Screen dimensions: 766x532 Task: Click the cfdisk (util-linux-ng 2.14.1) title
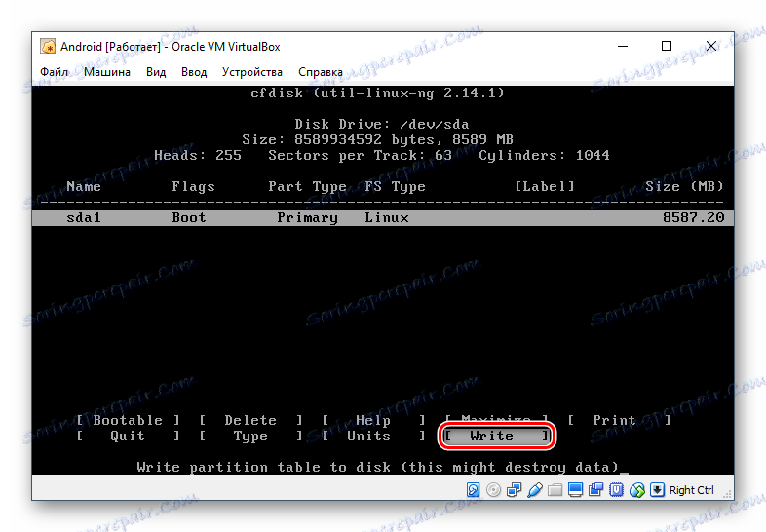click(x=377, y=93)
